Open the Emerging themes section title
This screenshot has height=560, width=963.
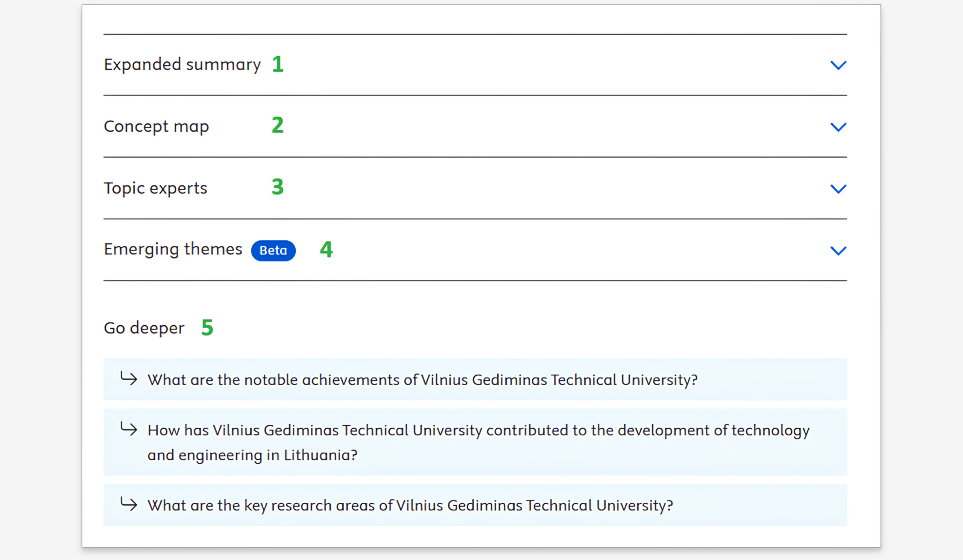(x=173, y=249)
